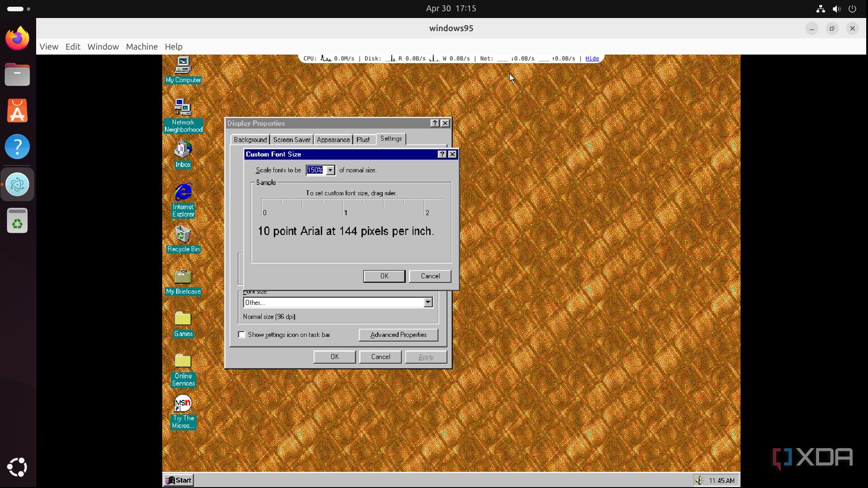Expand the scale fonts percentage dropdown
Screen dimensions: 868x488
(x=330, y=170)
